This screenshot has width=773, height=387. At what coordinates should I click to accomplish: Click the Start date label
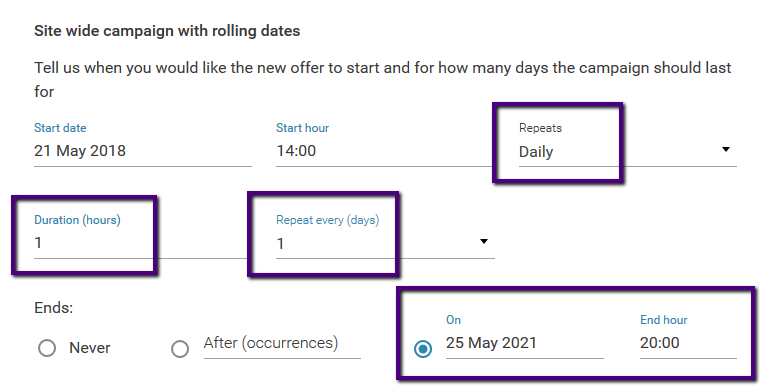tap(60, 128)
